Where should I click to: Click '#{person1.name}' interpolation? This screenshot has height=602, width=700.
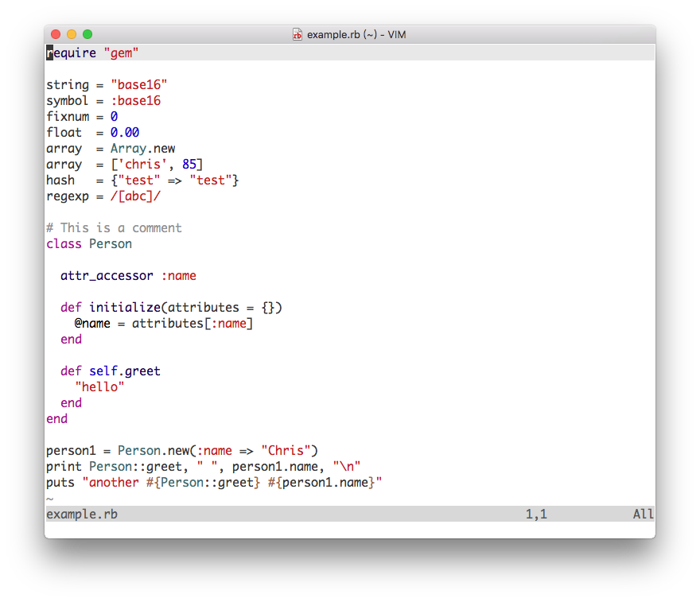321,483
